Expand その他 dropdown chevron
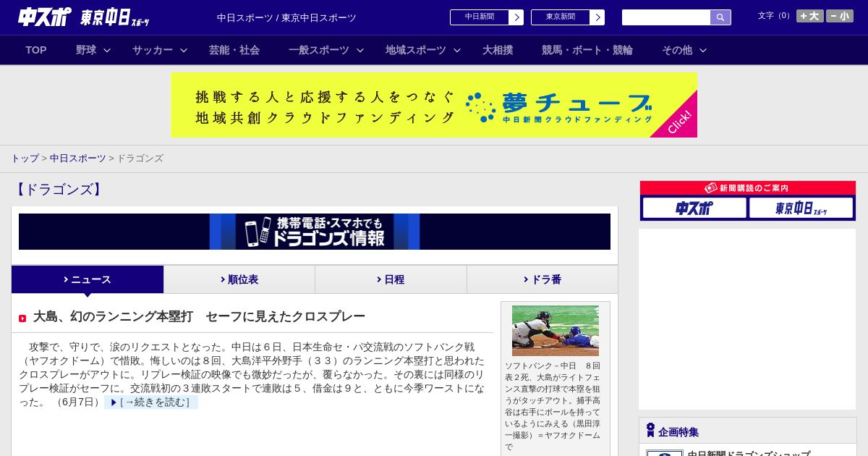The width and height of the screenshot is (868, 456). tap(703, 50)
